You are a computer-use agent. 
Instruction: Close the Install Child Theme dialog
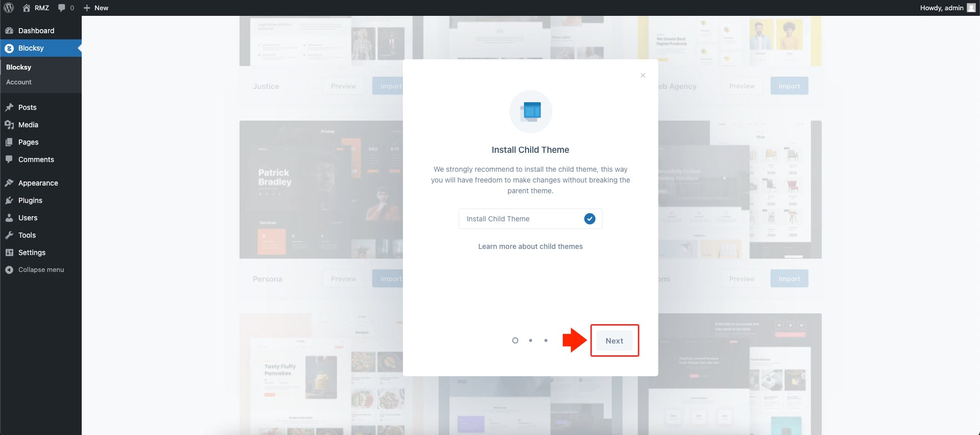pyautogui.click(x=643, y=75)
